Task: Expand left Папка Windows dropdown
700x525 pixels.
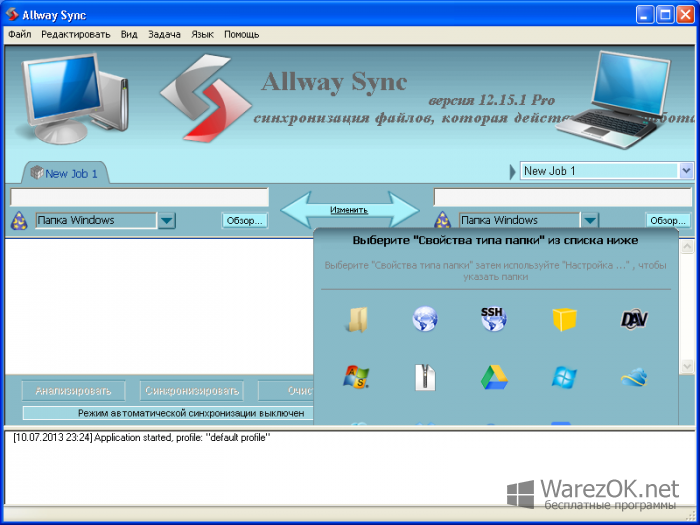Action: coord(167,221)
